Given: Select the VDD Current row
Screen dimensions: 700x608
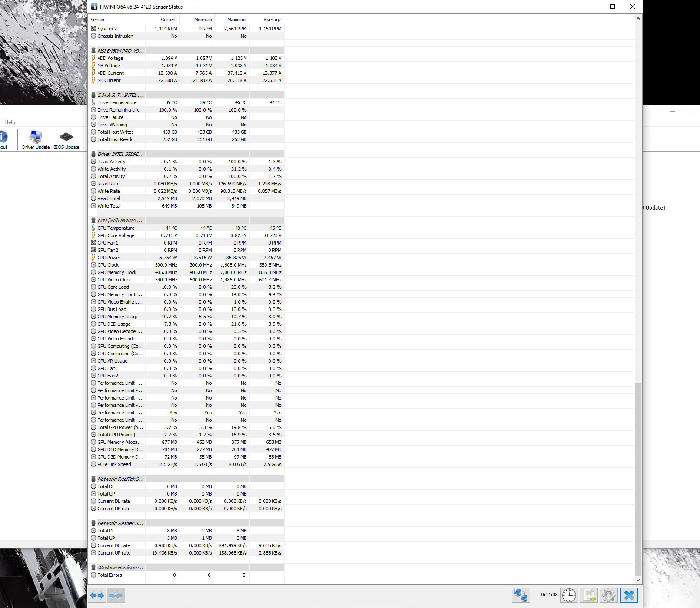Looking at the screenshot, I should coord(187,73).
